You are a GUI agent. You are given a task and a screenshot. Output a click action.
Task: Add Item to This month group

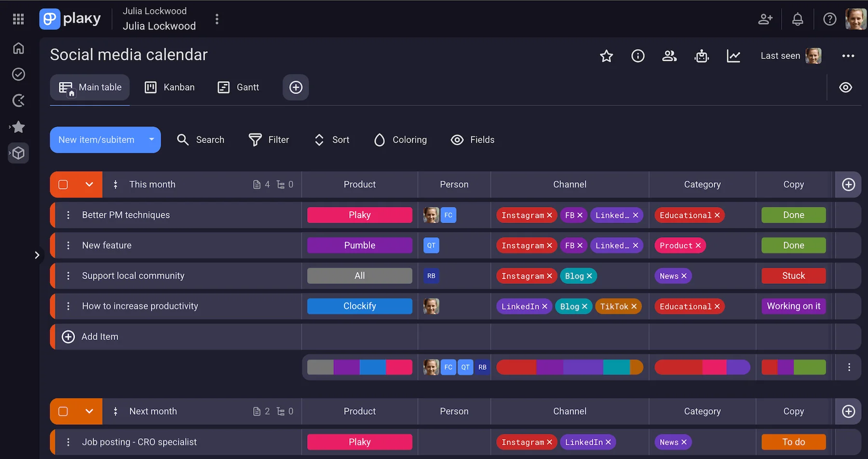[x=90, y=337]
